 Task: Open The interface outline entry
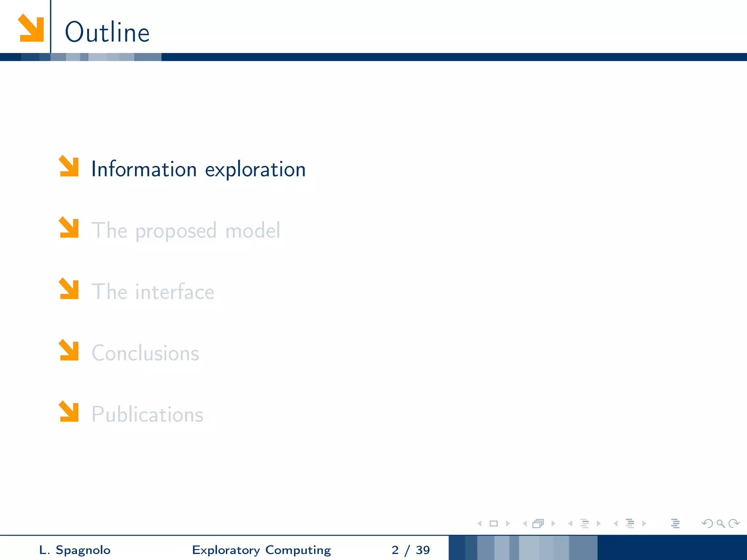tap(152, 292)
